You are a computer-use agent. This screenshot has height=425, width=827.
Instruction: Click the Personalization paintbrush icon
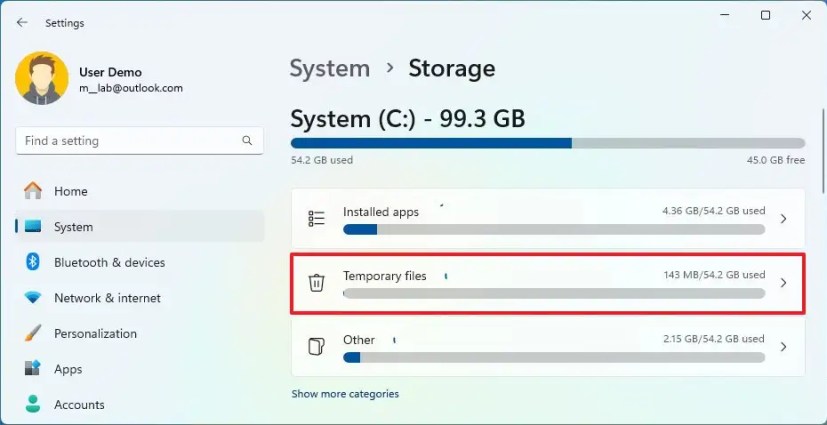(x=33, y=333)
